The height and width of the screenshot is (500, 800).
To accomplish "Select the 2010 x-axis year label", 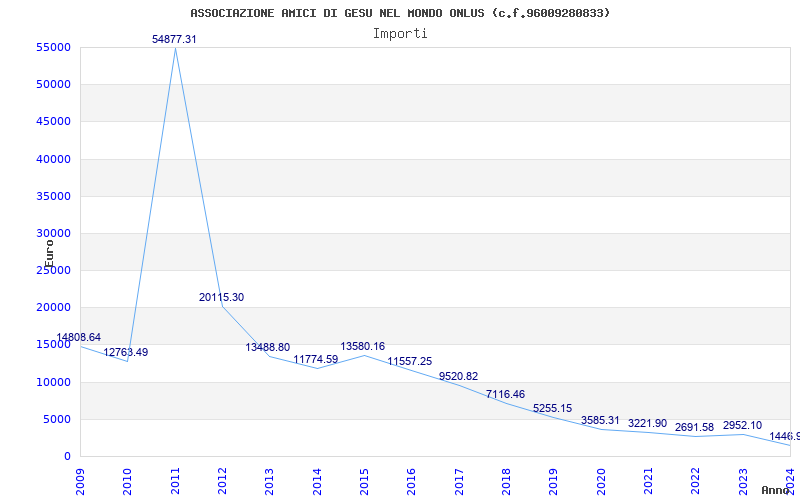I will 127,482.
